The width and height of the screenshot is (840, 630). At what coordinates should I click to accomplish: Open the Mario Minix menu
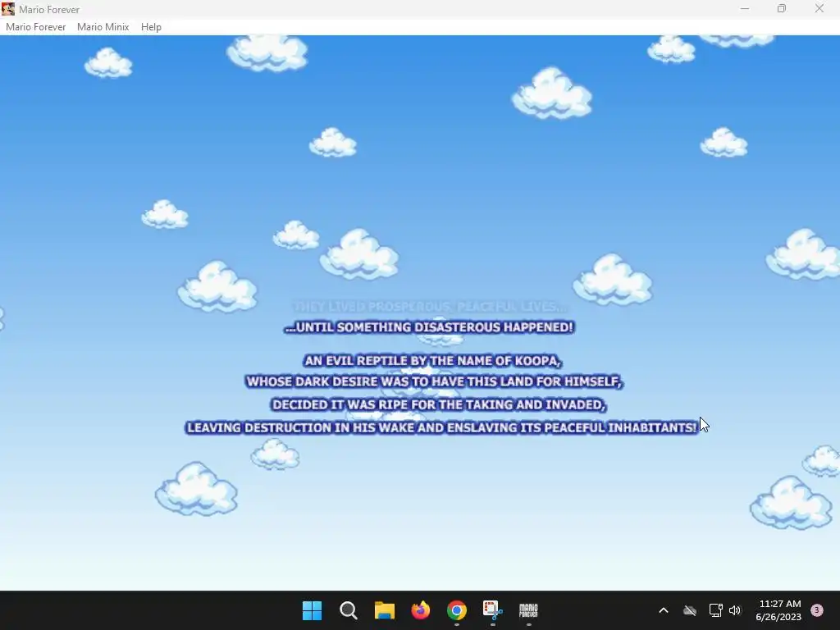click(x=103, y=27)
